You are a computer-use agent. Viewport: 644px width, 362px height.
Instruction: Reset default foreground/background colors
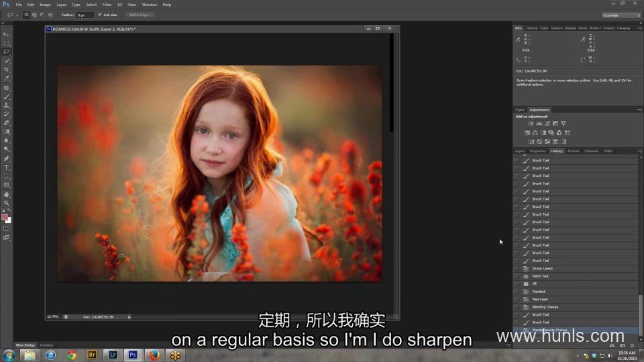(3, 210)
